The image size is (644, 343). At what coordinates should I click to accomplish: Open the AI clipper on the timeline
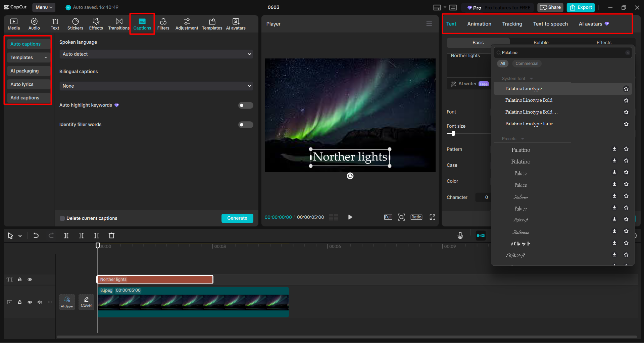pos(67,302)
